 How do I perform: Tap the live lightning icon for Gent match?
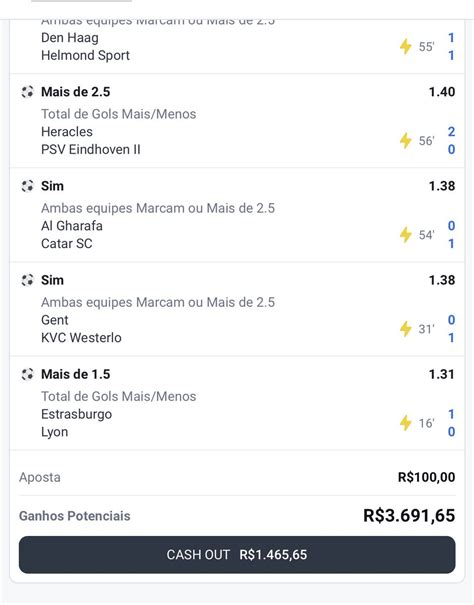(405, 329)
